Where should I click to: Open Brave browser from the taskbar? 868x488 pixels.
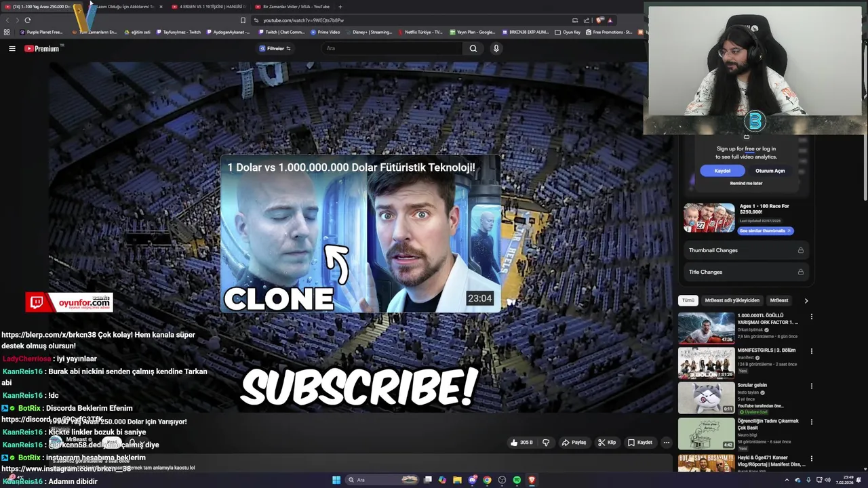(532, 480)
